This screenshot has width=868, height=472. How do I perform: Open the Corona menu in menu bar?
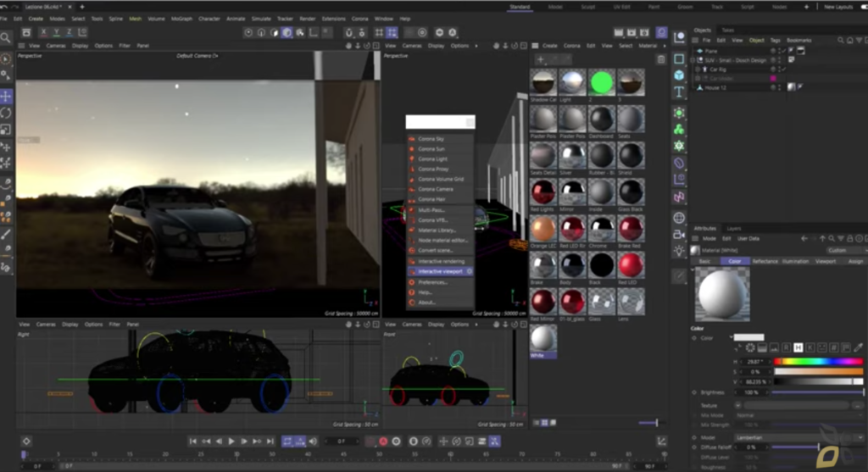coord(359,19)
